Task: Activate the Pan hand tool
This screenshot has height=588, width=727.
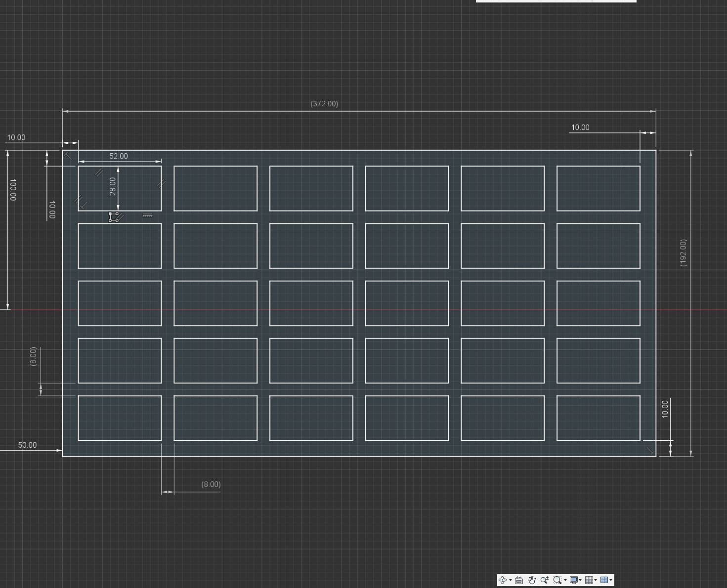Action: click(532, 580)
